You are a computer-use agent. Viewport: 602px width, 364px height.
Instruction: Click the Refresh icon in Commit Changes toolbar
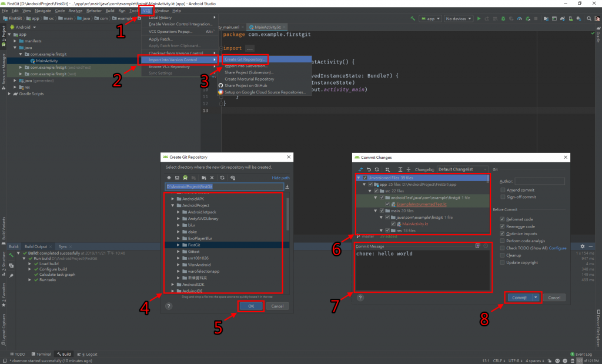pos(377,169)
